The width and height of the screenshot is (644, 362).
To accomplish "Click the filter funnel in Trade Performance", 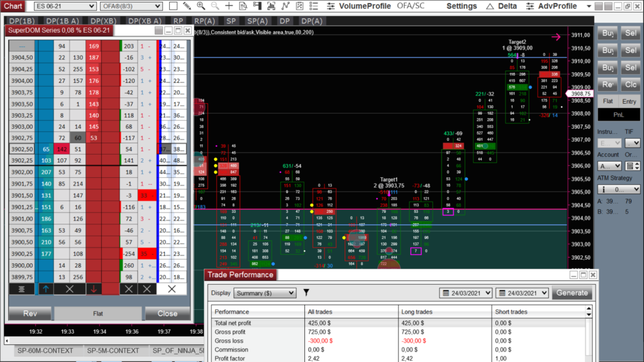I will coord(306,293).
